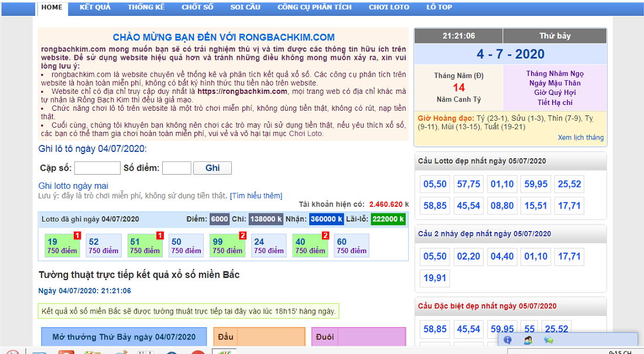Open pair 02,20 under Cầu 2 nháy
The width and height of the screenshot is (644, 354).
468,256
